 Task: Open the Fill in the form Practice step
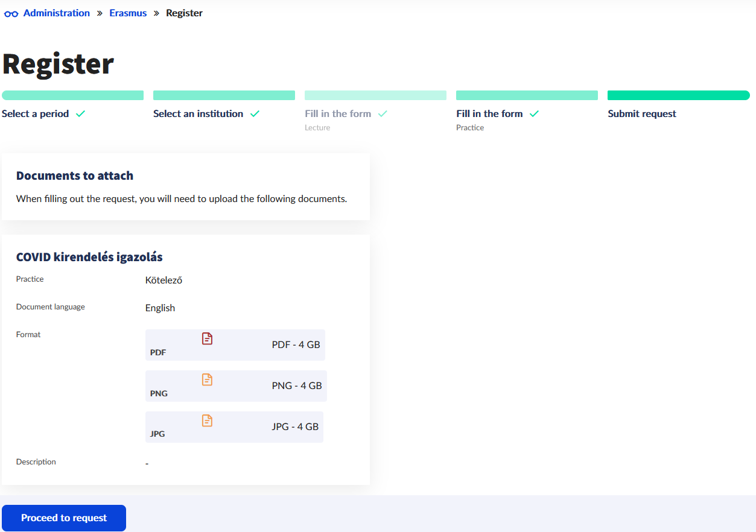point(489,114)
